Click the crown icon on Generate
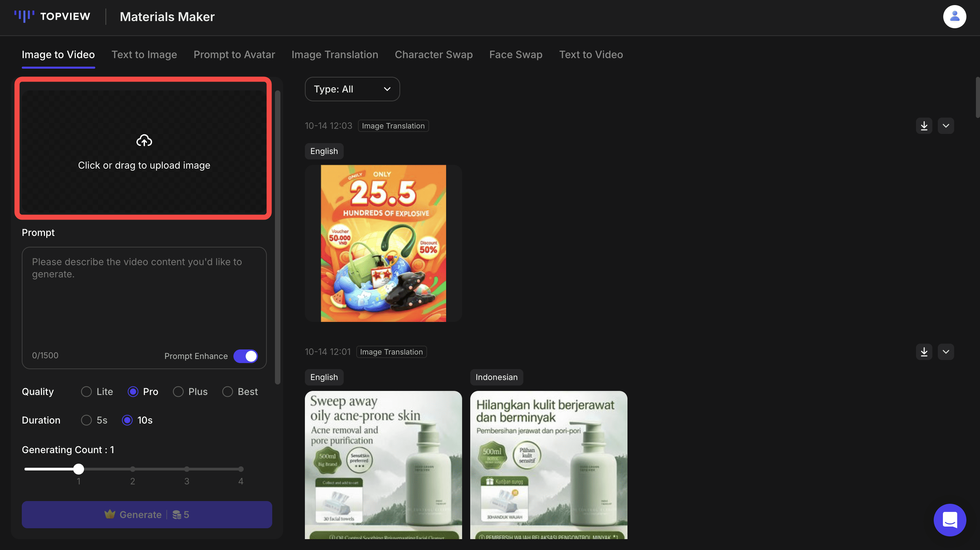 pyautogui.click(x=110, y=514)
